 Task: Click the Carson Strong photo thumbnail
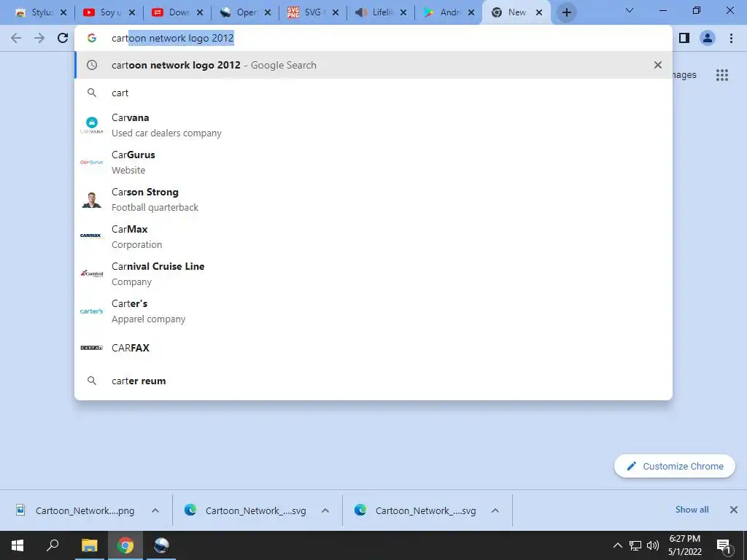(x=91, y=200)
